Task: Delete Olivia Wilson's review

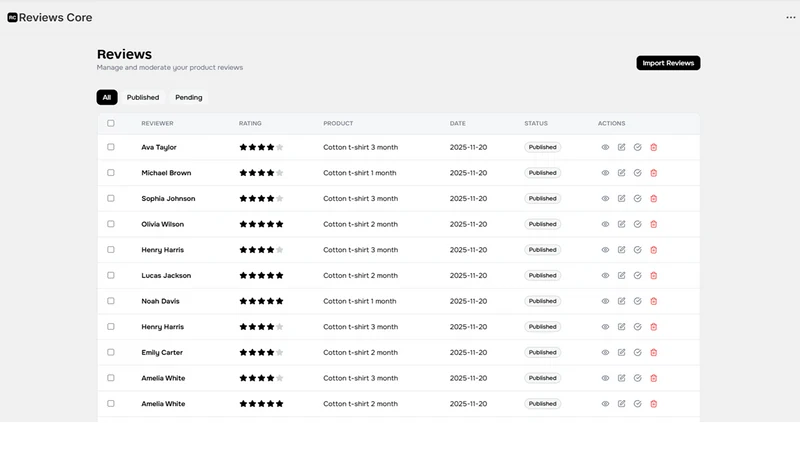Action: (x=654, y=224)
